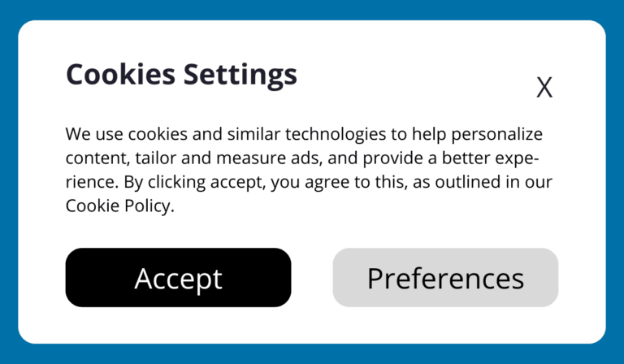Screen dimensions: 624x364
Task: Close the cookie dialog with the X
Action: [544, 88]
